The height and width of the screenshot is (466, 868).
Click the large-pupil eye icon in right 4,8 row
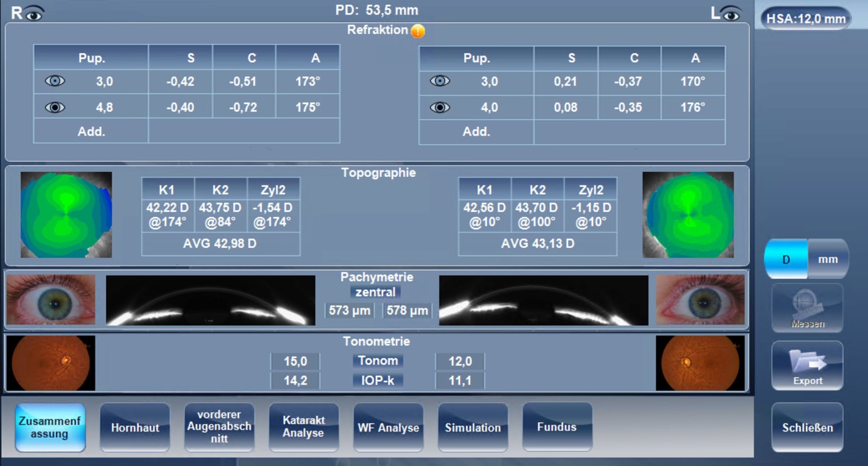[55, 107]
